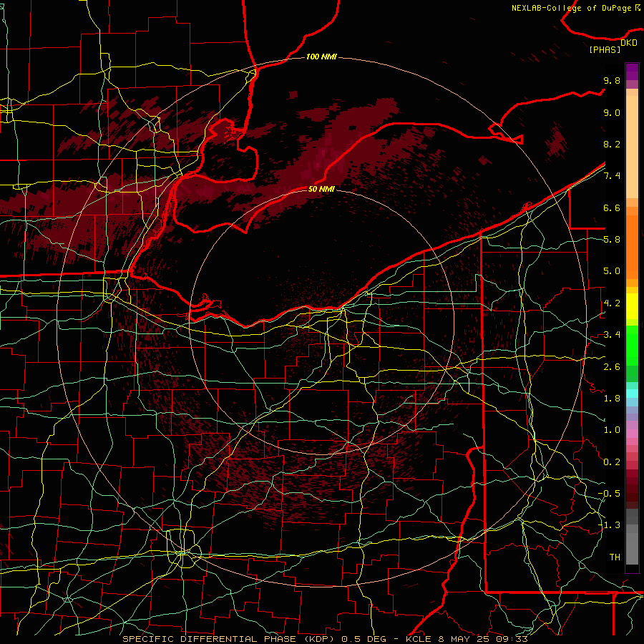644x644 pixels.
Task: Click the 1.8 scale value
Action: [x=612, y=399]
